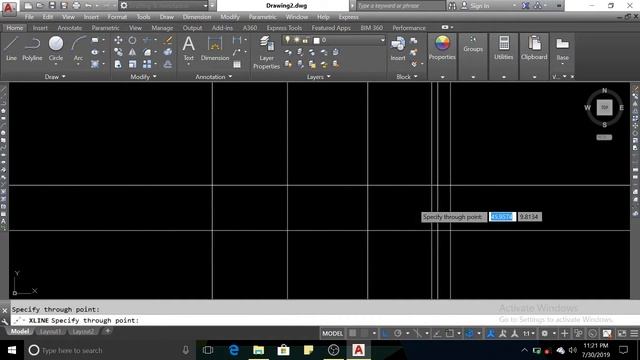This screenshot has width=640, height=360.
Task: Select the Line tool
Action: point(11,49)
